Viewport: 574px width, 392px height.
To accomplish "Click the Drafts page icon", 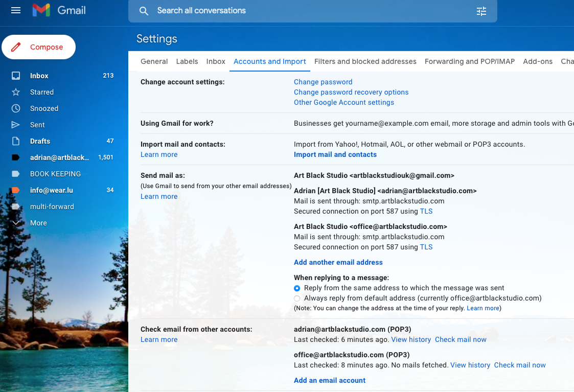I will 16,141.
